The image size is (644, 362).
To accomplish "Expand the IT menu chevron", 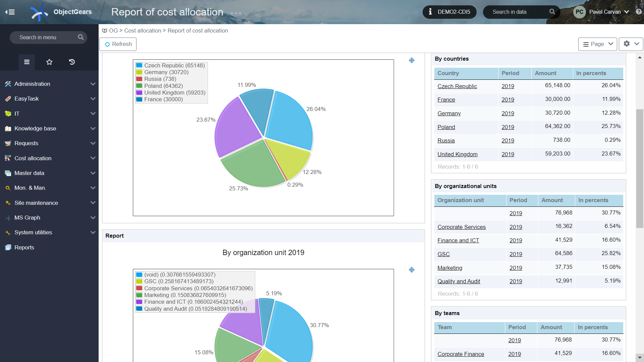I will (x=93, y=114).
